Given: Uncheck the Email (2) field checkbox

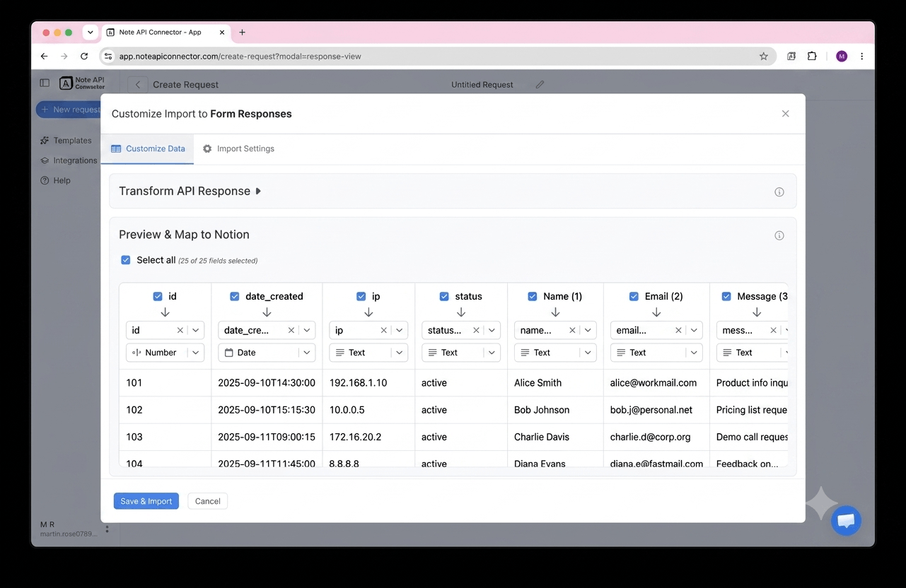Looking at the screenshot, I should (634, 297).
